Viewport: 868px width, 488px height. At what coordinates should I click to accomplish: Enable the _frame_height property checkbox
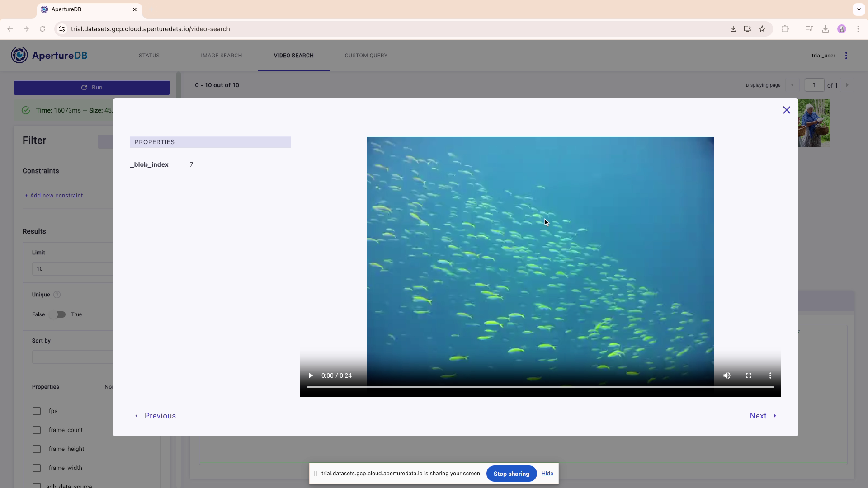click(x=37, y=449)
